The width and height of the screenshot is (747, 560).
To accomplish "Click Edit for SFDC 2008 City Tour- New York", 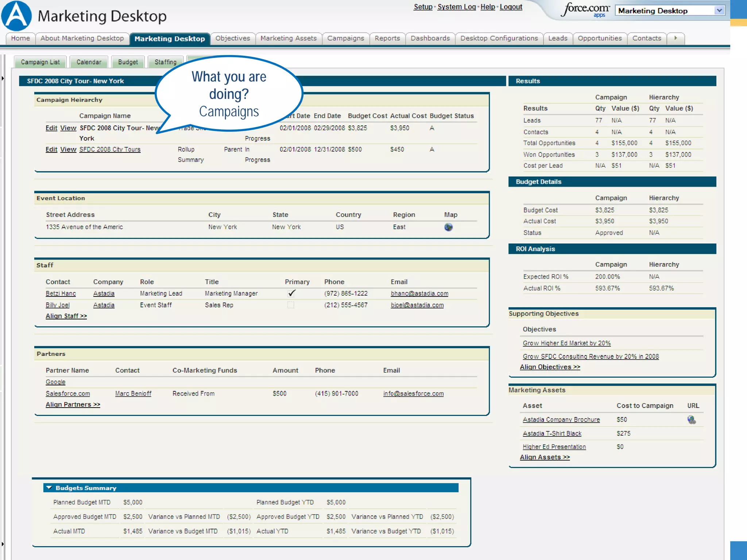I will click(51, 128).
